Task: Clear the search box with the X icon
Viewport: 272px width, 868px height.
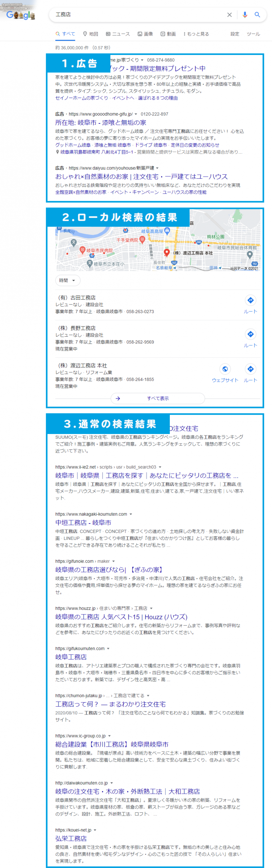Action: pyautogui.click(x=230, y=15)
